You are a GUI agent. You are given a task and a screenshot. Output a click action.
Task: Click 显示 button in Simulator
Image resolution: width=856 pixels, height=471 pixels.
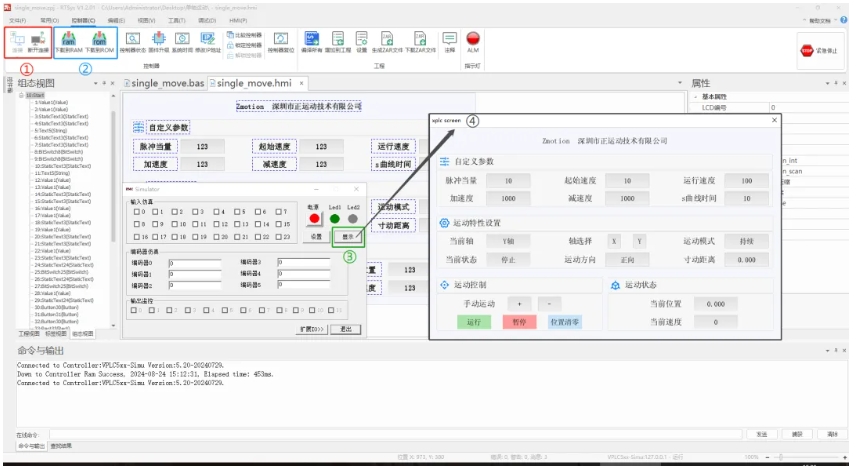[348, 237]
